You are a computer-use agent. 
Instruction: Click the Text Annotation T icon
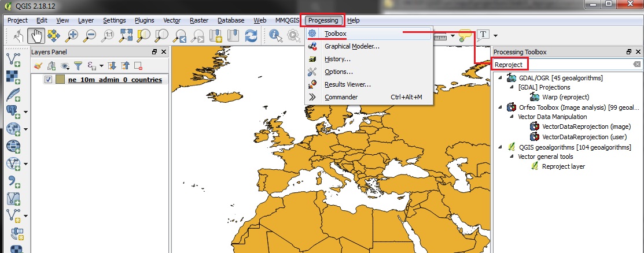pos(484,35)
